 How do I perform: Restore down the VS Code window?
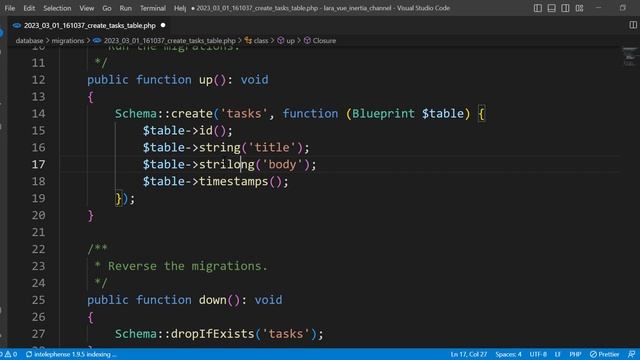[622, 8]
